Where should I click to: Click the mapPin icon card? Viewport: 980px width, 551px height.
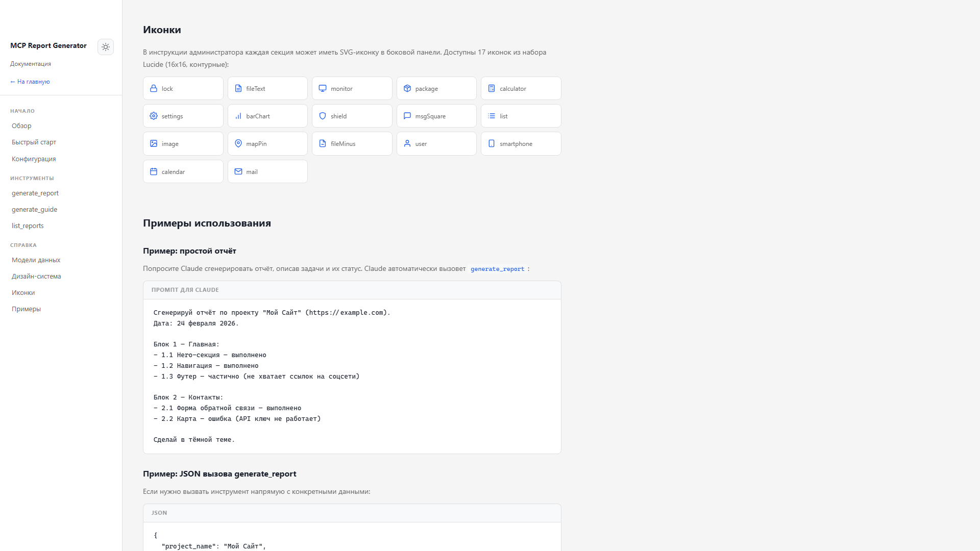pos(267,144)
